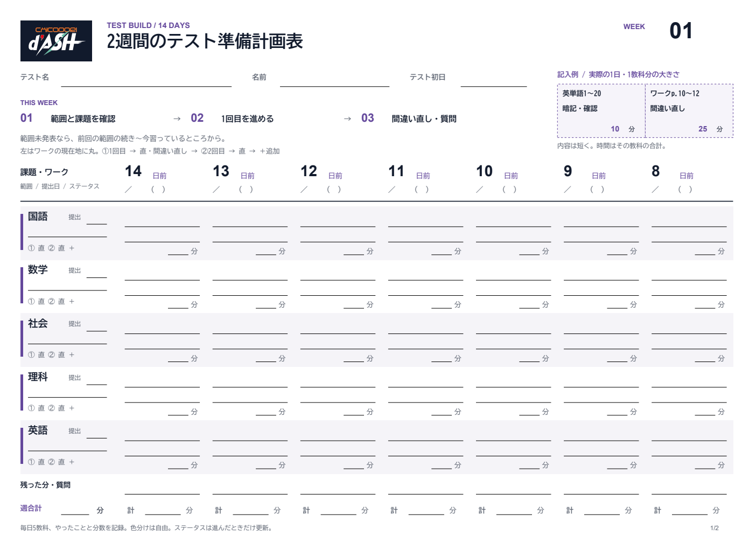Click the Chicodori Dash logo
The image size is (756, 535).
click(x=56, y=41)
